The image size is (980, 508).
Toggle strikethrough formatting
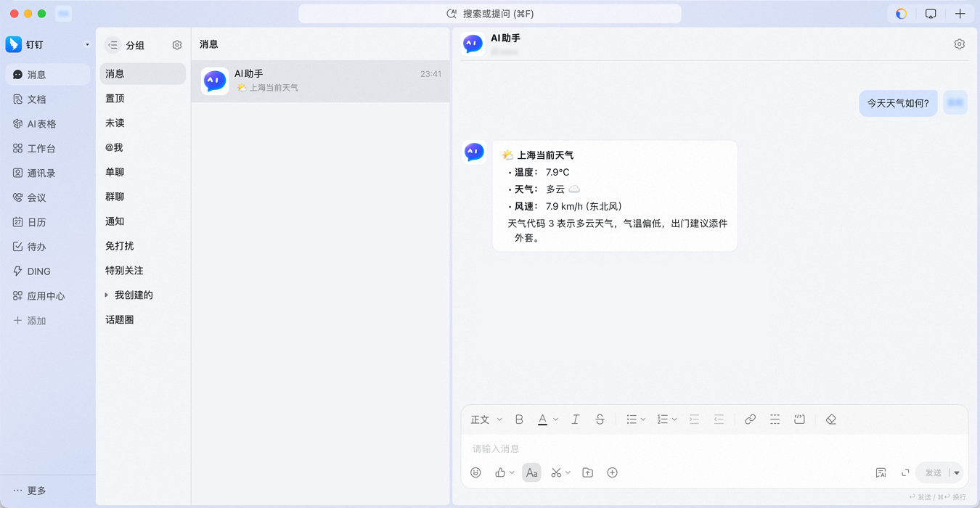click(600, 419)
